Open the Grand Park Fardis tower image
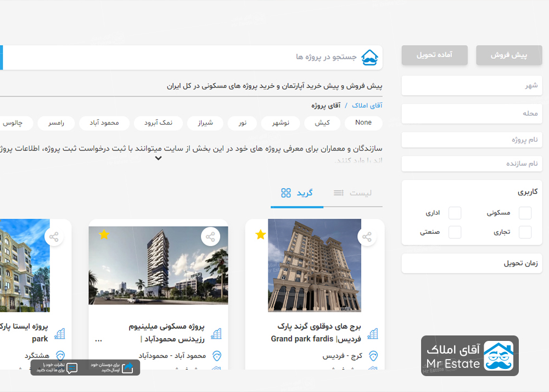The height and width of the screenshot is (392, 549). (315, 265)
